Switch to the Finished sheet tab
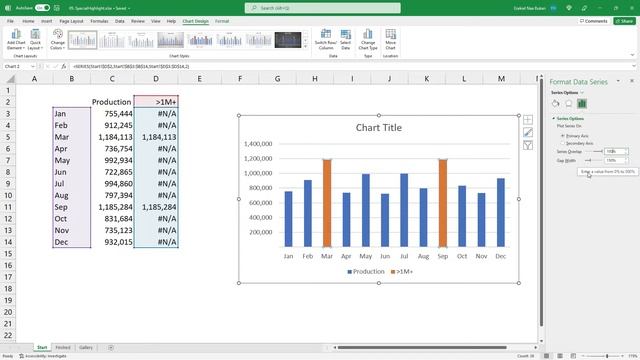Image resolution: width=640 pixels, height=360 pixels. coord(63,347)
